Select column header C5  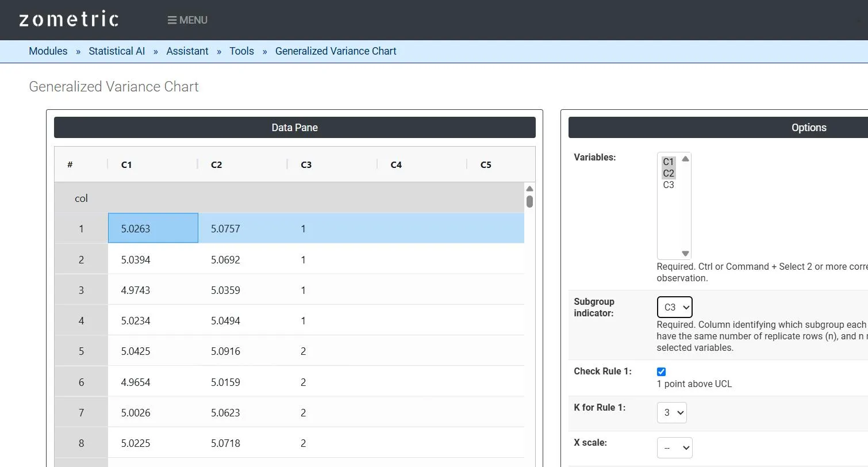[501, 164]
